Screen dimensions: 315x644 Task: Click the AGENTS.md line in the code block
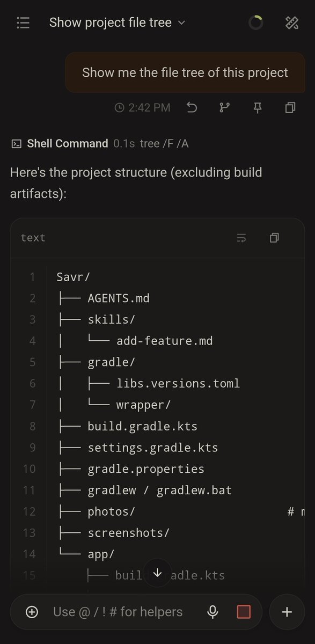point(119,298)
